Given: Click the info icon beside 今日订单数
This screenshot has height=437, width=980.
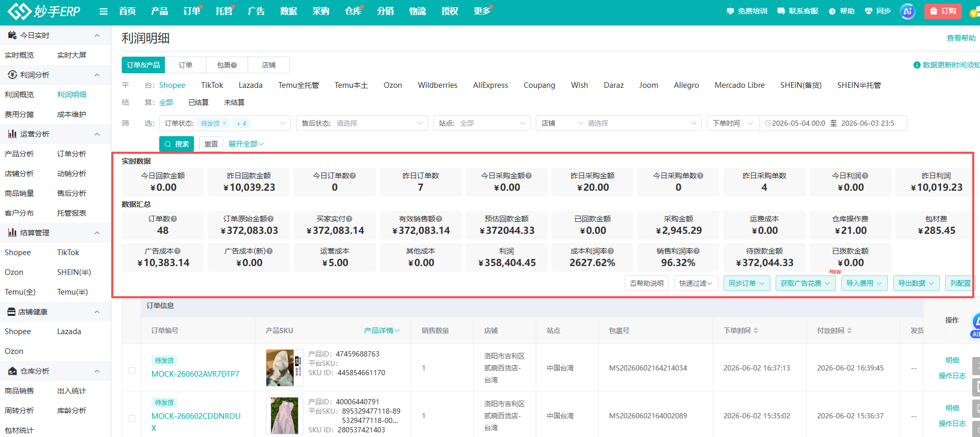Looking at the screenshot, I should click(x=353, y=176).
